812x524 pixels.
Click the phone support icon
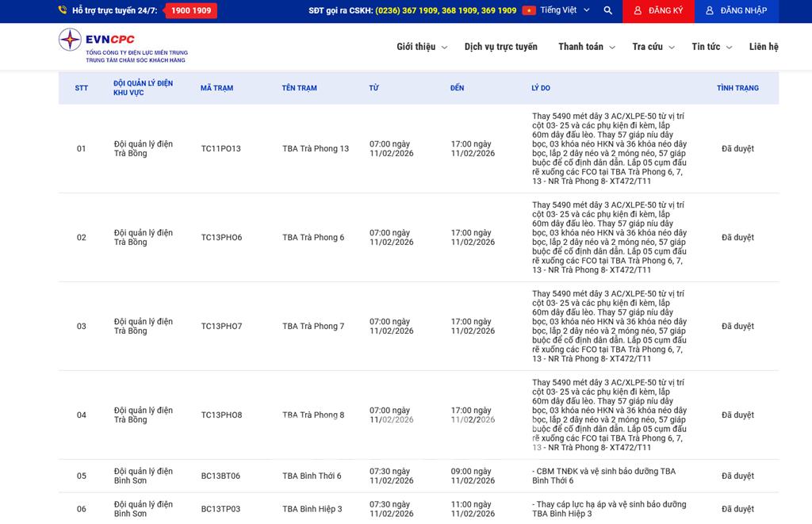pyautogui.click(x=63, y=11)
